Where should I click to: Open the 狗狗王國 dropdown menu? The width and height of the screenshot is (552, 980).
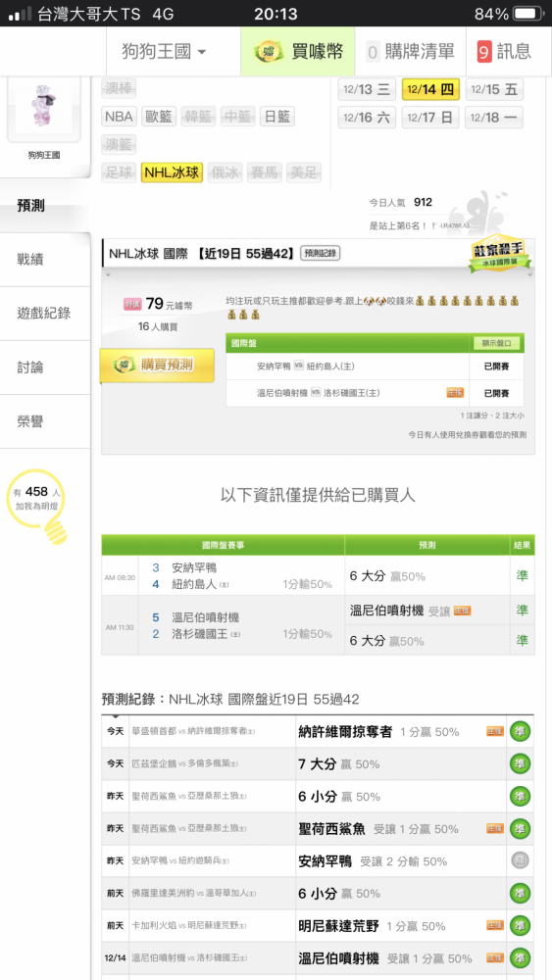(164, 51)
